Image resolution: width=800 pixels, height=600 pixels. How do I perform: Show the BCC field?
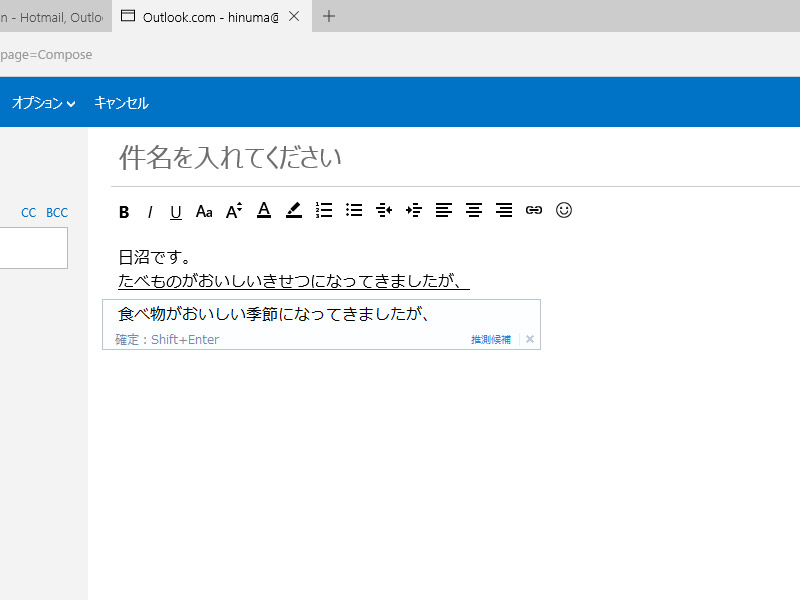[x=57, y=212]
